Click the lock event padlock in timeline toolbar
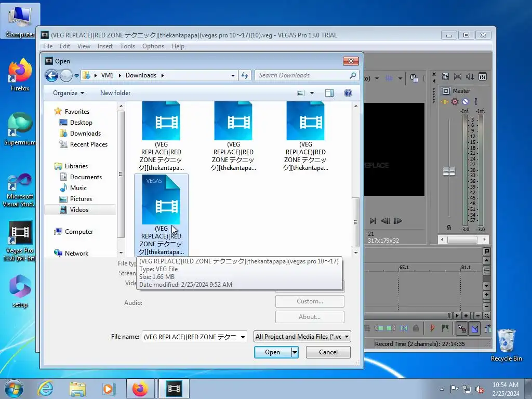Viewport: 532px width, 399px height. click(x=416, y=328)
